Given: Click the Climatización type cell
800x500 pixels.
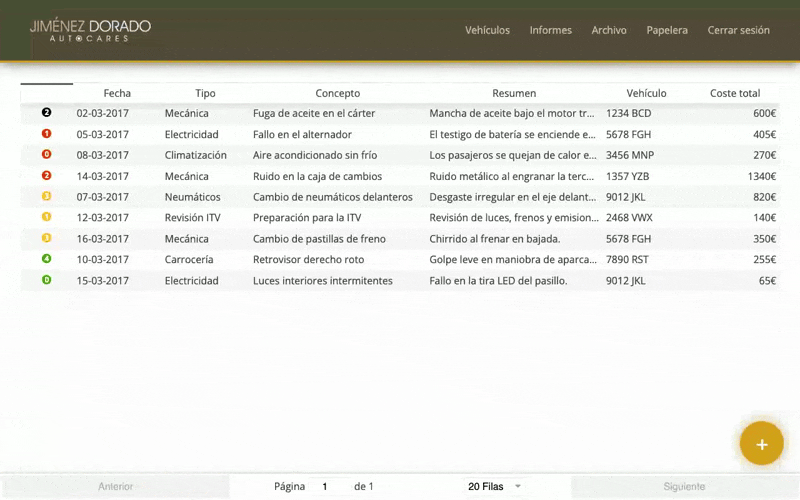Looking at the screenshot, I should [195, 155].
